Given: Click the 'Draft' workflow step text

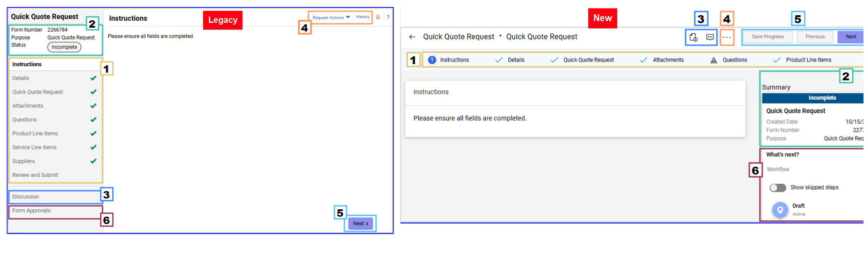Looking at the screenshot, I should pyautogui.click(x=798, y=206).
